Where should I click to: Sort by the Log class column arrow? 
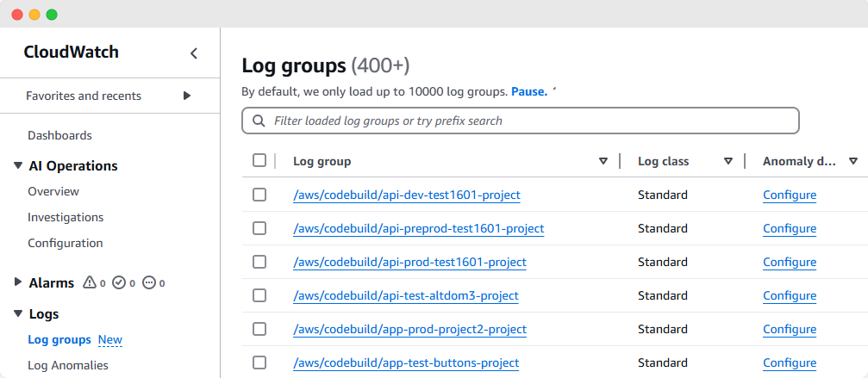tap(728, 161)
